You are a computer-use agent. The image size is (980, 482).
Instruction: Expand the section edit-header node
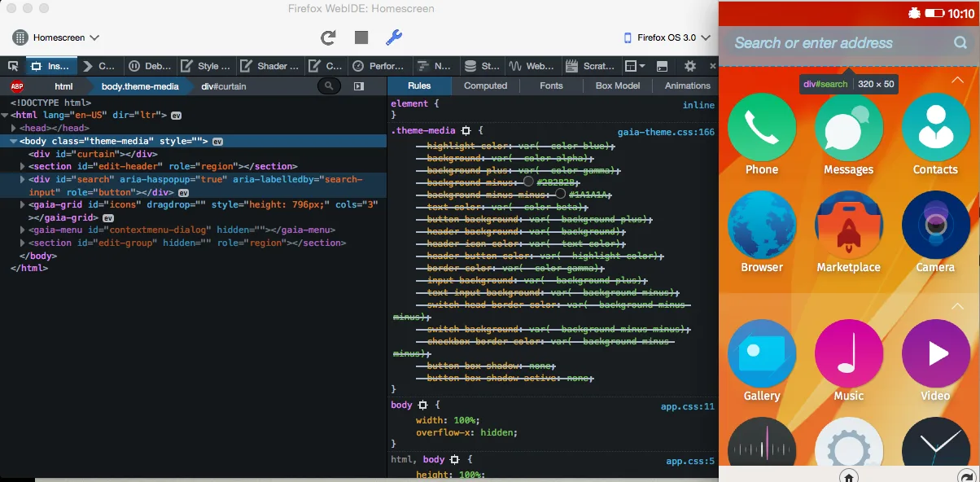tap(23, 166)
